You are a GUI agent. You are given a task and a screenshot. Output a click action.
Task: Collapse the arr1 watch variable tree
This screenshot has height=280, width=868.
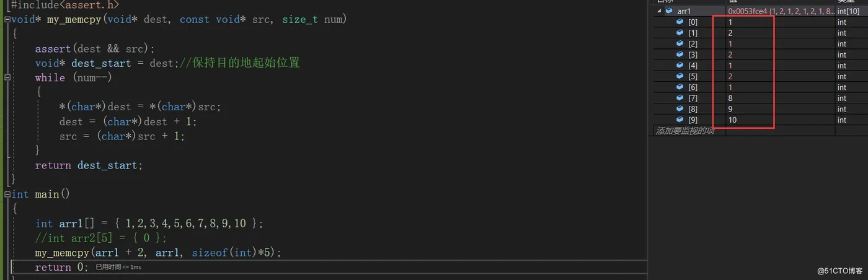pyautogui.click(x=658, y=11)
